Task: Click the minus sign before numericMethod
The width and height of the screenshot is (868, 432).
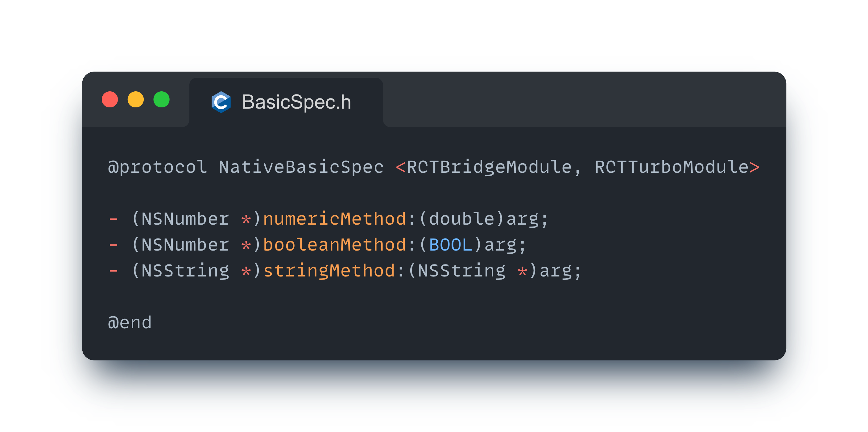Action: click(114, 219)
